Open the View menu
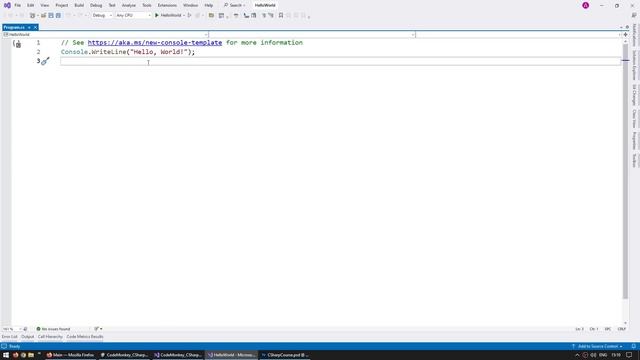640x360 pixels. 44,5
